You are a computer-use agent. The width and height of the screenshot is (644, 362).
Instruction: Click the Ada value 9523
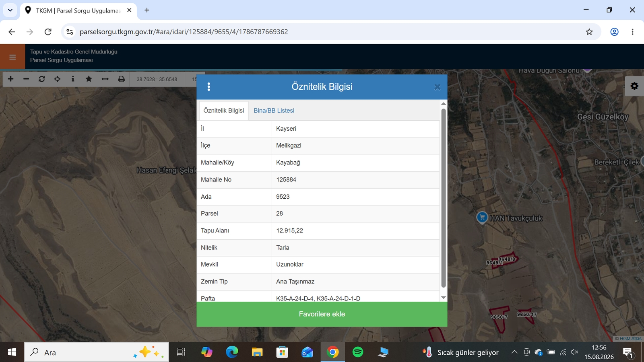283,197
